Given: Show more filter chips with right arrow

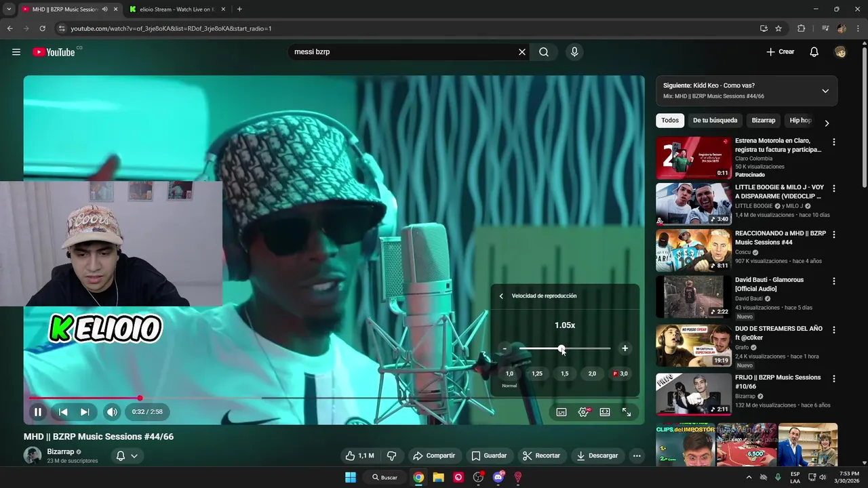Looking at the screenshot, I should coord(827,123).
